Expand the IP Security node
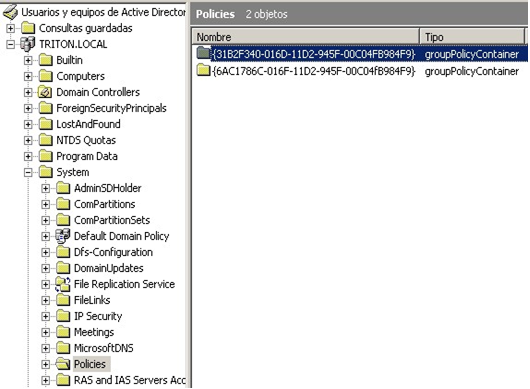Viewport: 530px width, 389px height. click(x=46, y=316)
